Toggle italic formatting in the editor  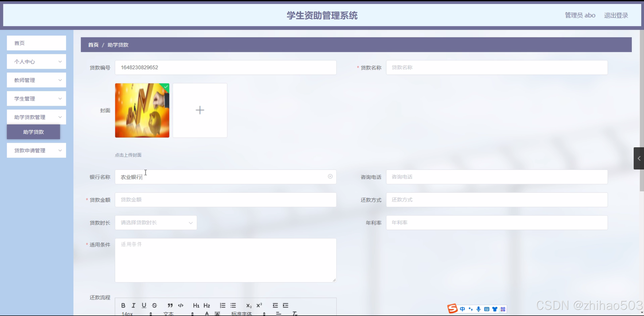(133, 305)
